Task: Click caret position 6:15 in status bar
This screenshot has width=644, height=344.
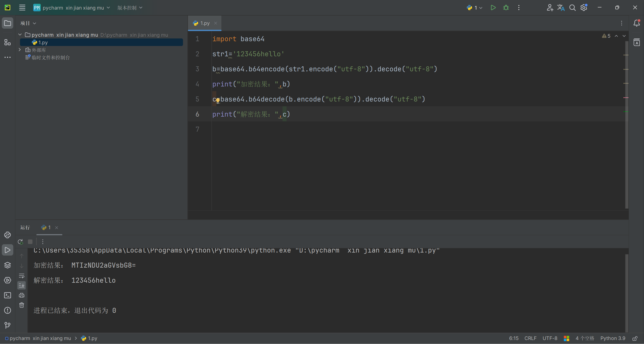Action: pos(514,338)
